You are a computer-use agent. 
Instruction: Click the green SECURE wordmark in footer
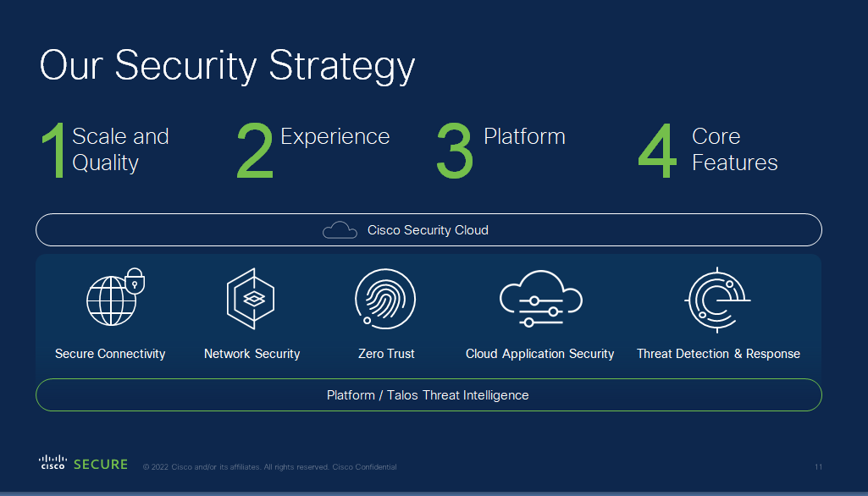[x=101, y=465]
